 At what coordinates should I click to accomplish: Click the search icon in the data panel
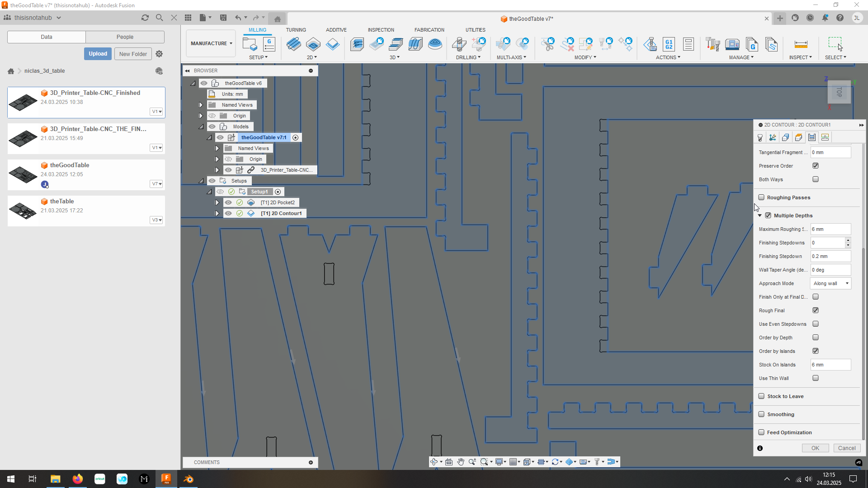(x=159, y=18)
